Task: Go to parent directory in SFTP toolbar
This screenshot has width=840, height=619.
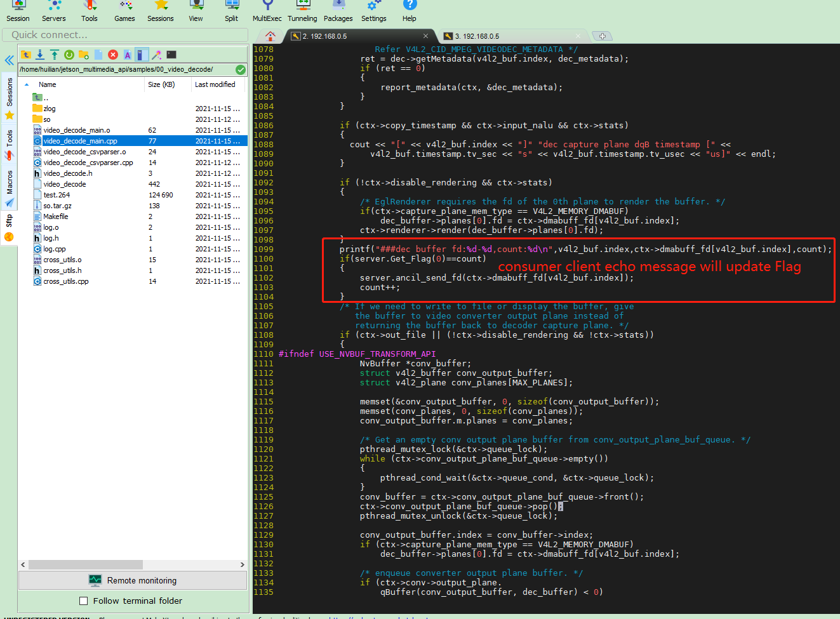Action: tap(26, 55)
